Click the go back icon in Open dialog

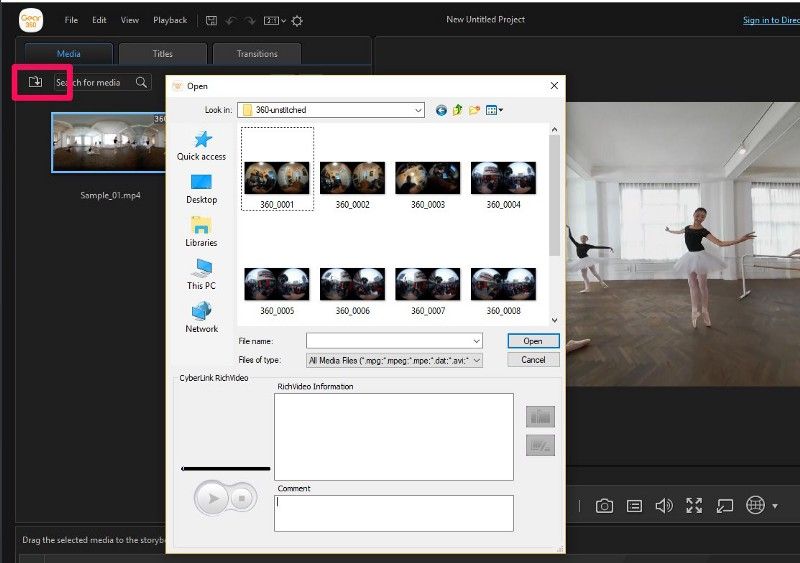(x=441, y=110)
